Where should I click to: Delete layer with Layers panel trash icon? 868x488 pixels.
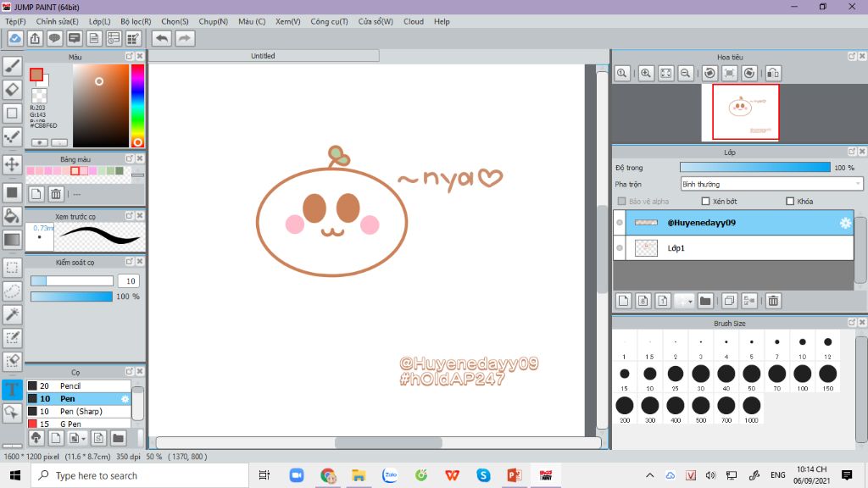pyautogui.click(x=773, y=301)
